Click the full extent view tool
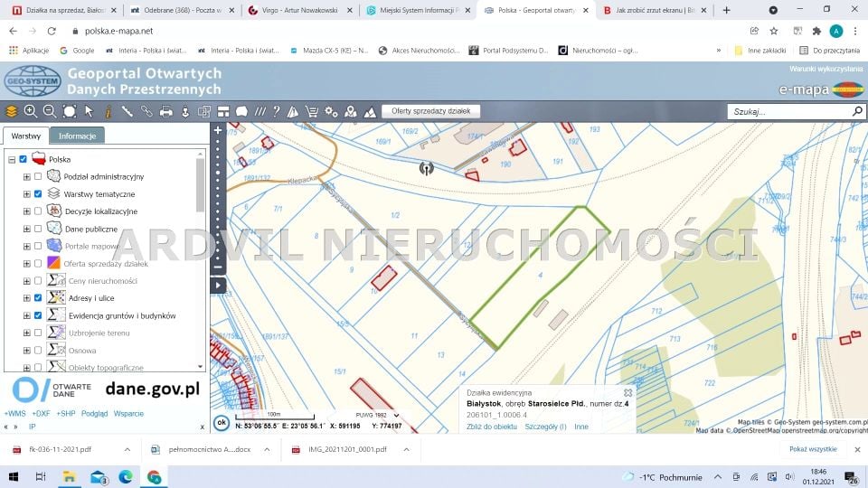The width and height of the screenshot is (868, 488). pyautogui.click(x=70, y=111)
